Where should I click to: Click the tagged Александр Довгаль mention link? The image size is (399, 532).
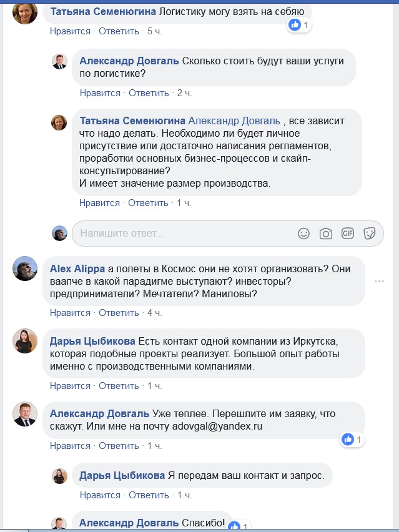(x=234, y=121)
